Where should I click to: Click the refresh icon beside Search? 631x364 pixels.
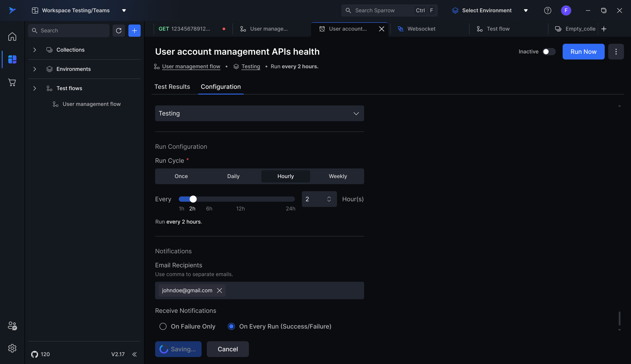tap(119, 31)
